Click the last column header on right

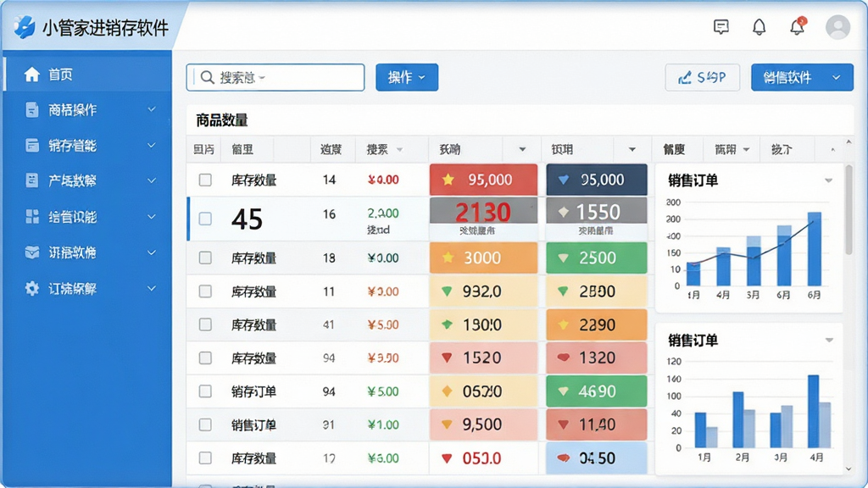point(781,149)
